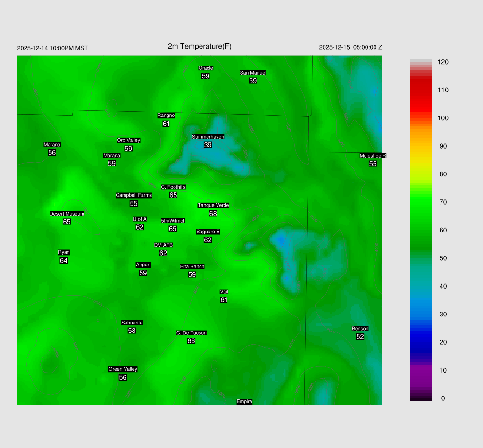483x448 pixels.
Task: Select the U of A station marker
Action: pos(140,219)
